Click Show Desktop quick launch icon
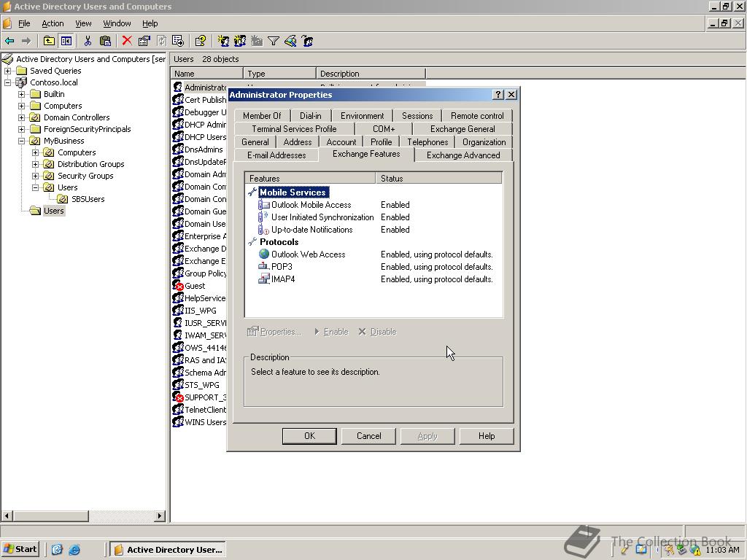Image resolution: width=747 pixels, height=560 pixels. pyautogui.click(x=57, y=550)
